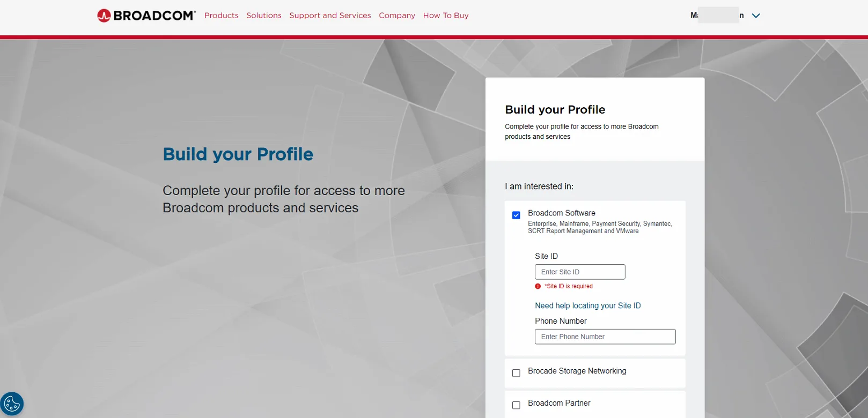Click the '*Site ID is required' error text
The width and height of the screenshot is (868, 418).
569,286
